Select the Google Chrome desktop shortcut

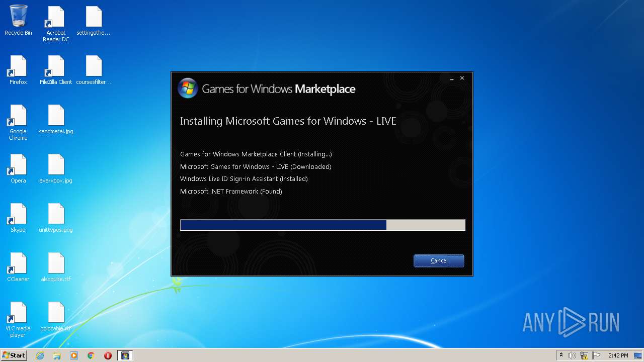coord(18,122)
